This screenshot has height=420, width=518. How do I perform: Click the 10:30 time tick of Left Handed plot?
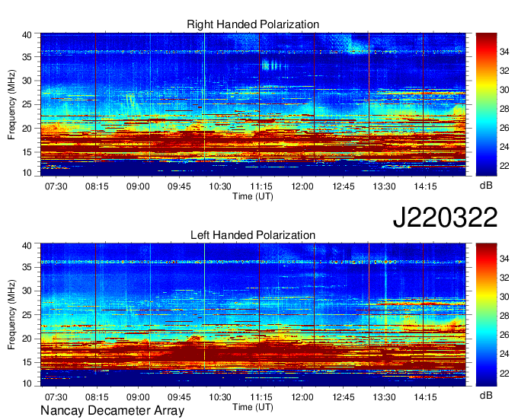[x=220, y=397]
